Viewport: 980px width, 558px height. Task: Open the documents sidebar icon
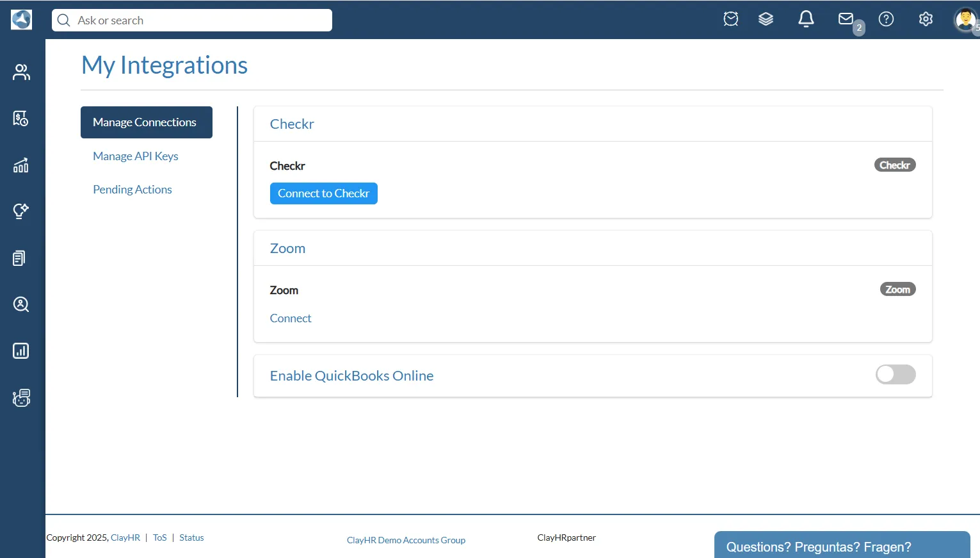click(x=19, y=258)
